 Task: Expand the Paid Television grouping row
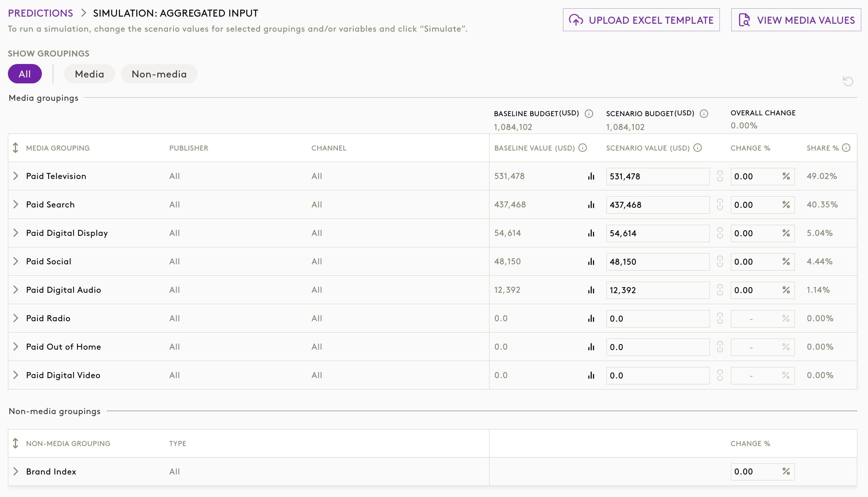click(16, 176)
